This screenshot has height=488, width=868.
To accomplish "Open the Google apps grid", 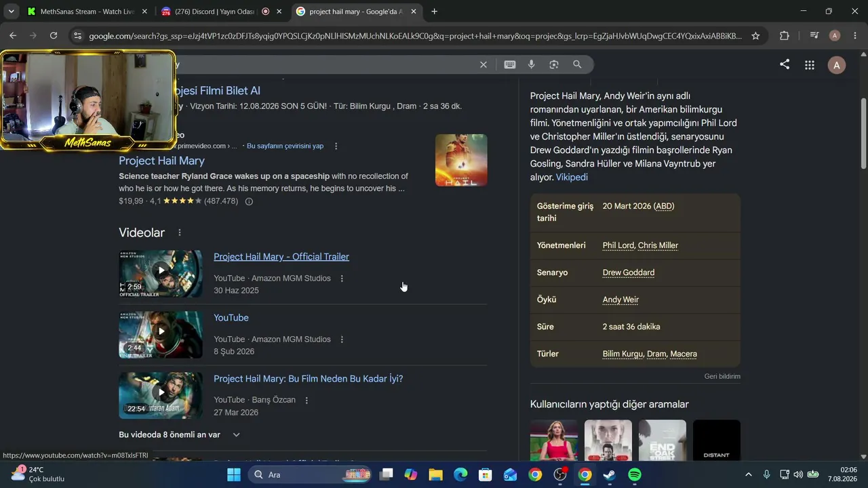I will (x=810, y=65).
